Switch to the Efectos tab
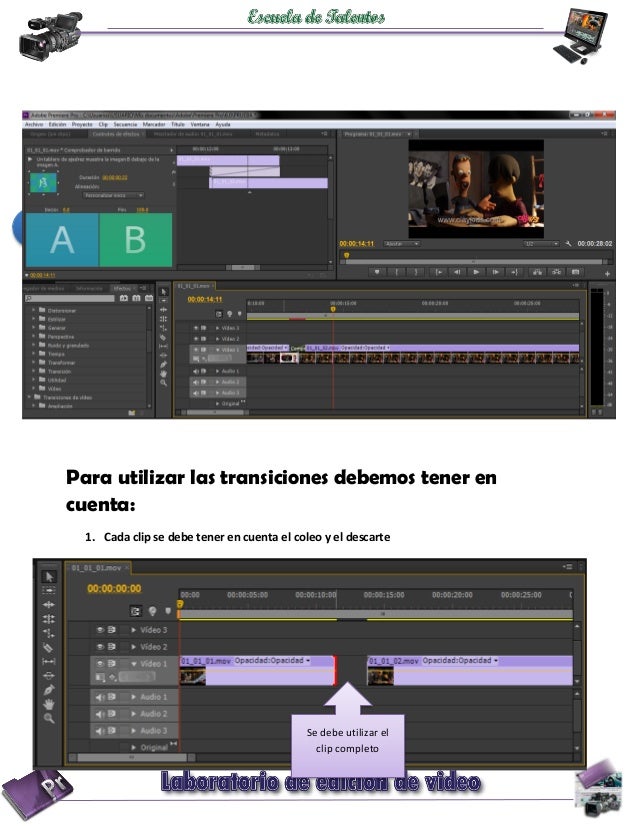The image size is (638, 826). click(122, 289)
